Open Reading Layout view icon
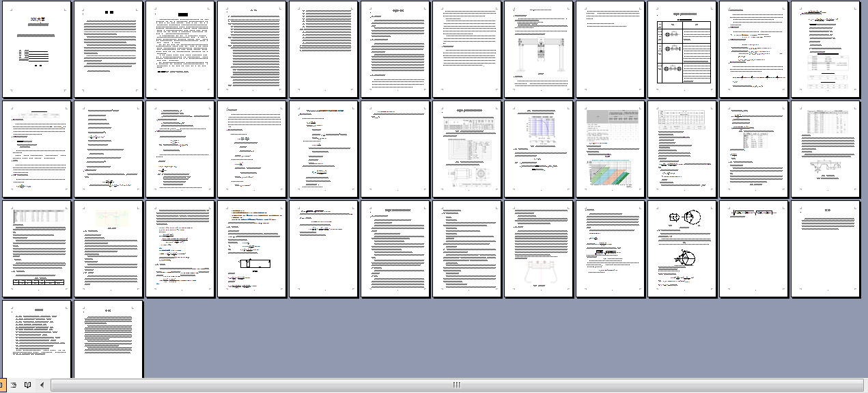The width and height of the screenshot is (868, 393). pos(27,385)
